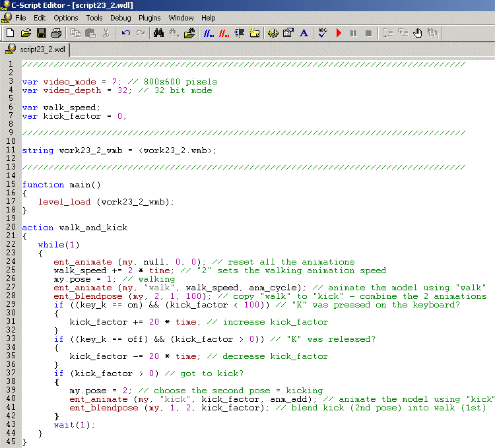Image resolution: width=495 pixels, height=448 pixels.
Task: Open the Plugins menu
Action: pyautogui.click(x=149, y=18)
